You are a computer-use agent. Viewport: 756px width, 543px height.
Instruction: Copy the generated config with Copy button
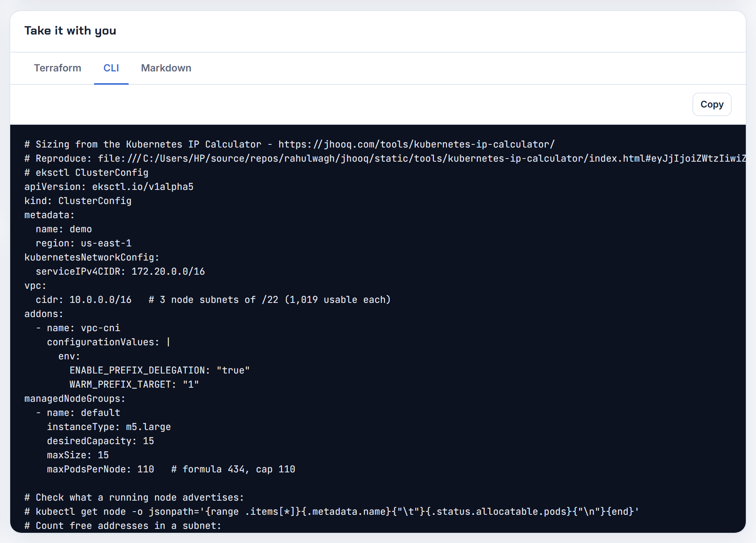coord(712,104)
